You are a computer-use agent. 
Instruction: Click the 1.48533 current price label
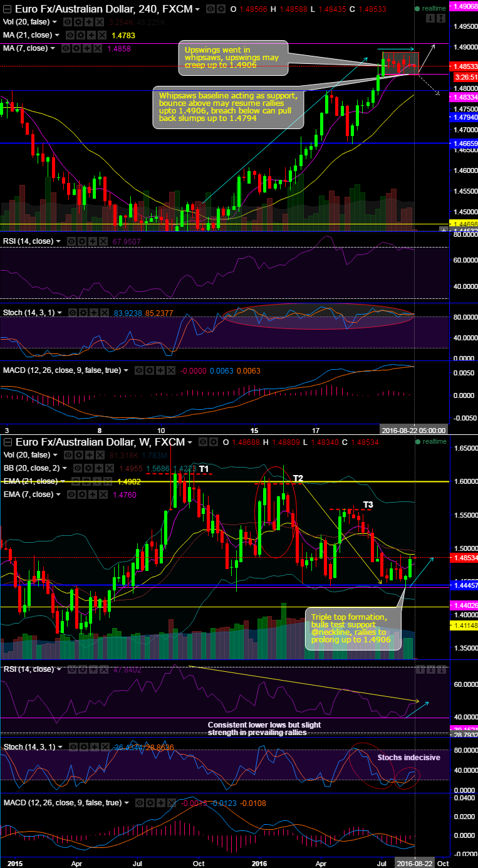pyautogui.click(x=464, y=66)
